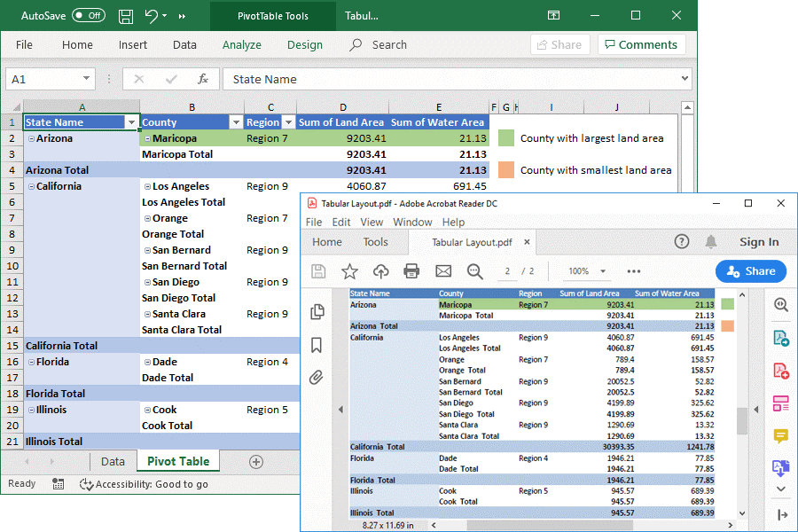Click the Acrobat upload to cloud icon
Image resolution: width=798 pixels, height=532 pixels.
[x=380, y=271]
